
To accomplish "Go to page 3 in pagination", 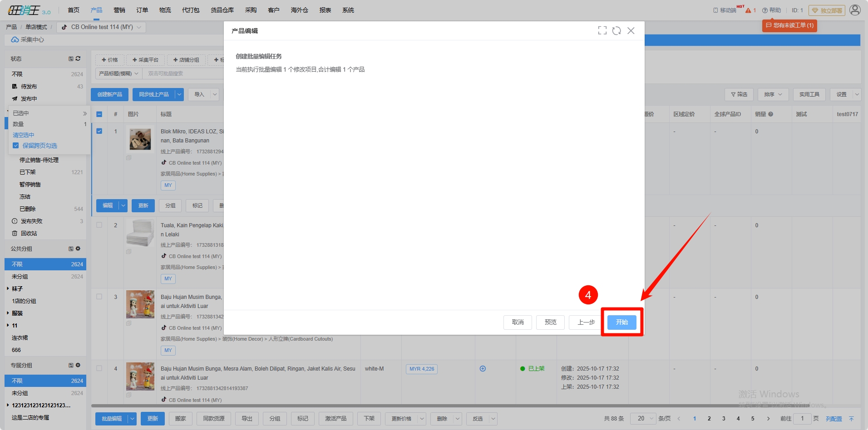I will click(724, 418).
